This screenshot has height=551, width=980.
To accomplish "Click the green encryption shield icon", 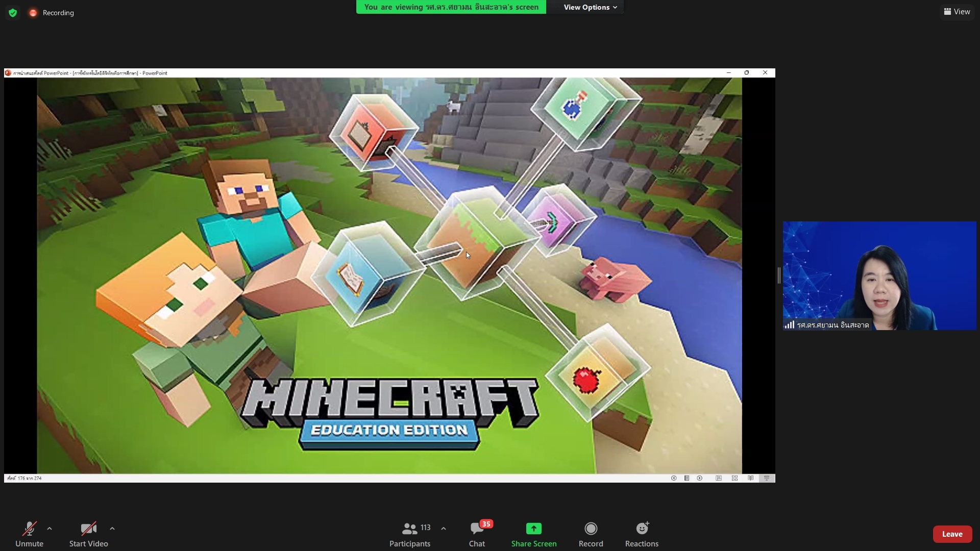I will click(13, 13).
